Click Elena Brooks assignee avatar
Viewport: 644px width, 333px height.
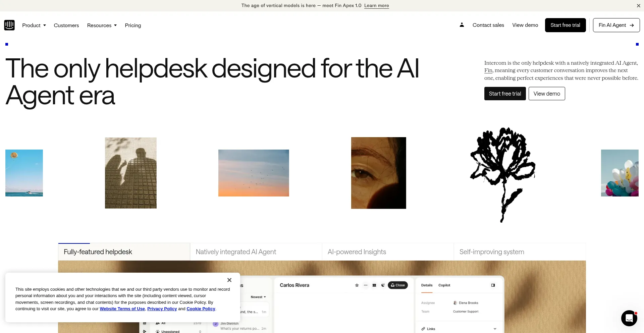click(455, 303)
